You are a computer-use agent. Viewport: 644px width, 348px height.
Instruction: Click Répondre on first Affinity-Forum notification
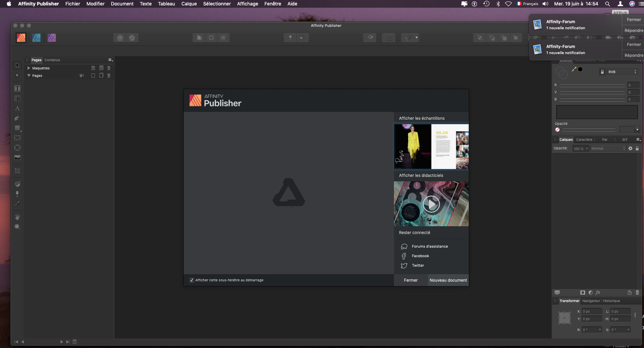point(633,30)
